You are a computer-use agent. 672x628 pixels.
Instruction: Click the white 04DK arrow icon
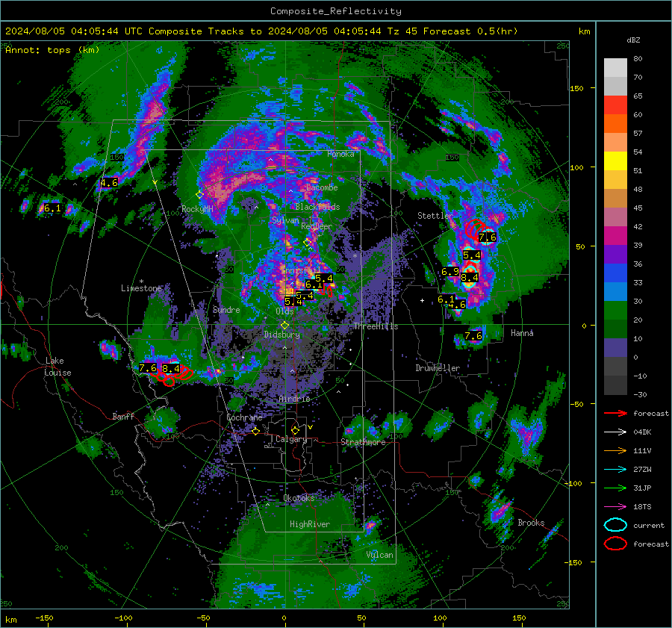tap(615, 432)
